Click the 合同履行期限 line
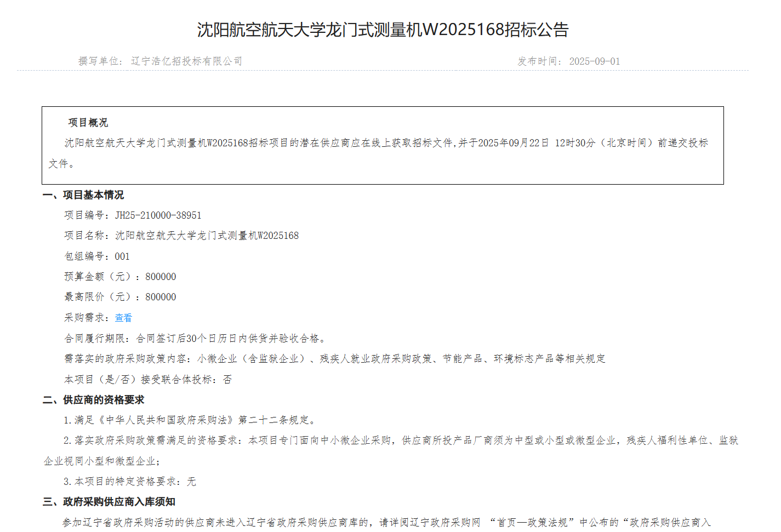 (x=196, y=339)
